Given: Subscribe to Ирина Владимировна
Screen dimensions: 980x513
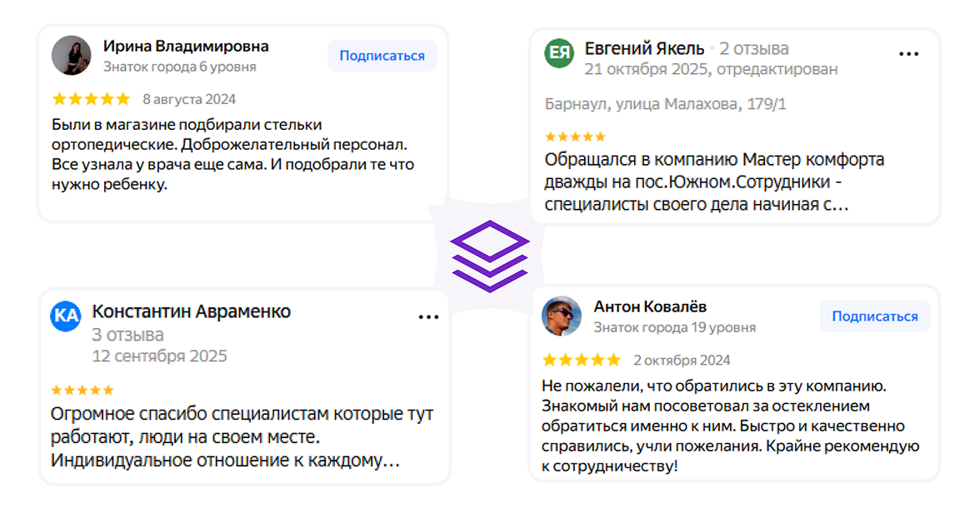Looking at the screenshot, I should 382,56.
